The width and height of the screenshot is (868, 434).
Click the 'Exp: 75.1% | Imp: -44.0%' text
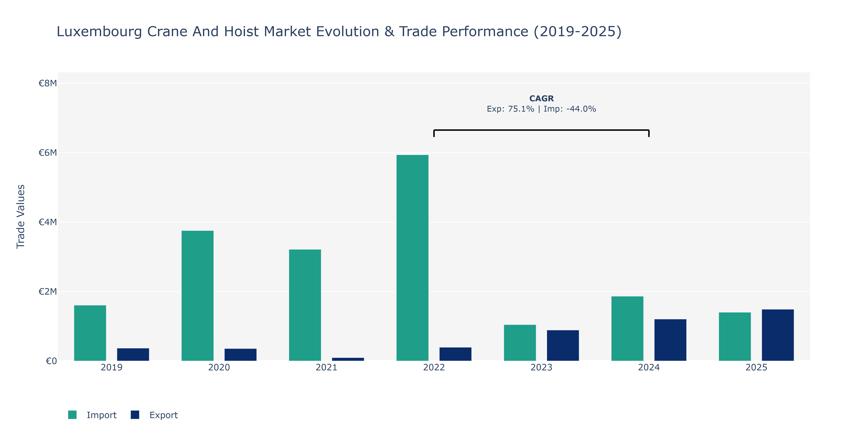541,109
